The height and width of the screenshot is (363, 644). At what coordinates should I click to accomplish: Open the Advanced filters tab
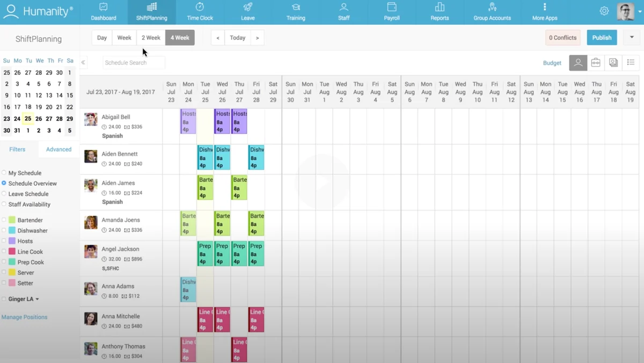click(58, 149)
